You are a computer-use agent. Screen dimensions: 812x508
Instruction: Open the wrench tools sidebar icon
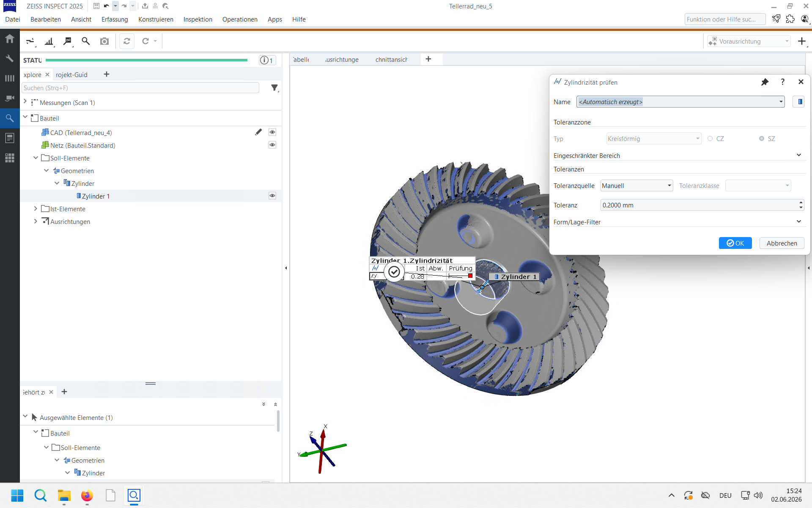pos(10,58)
